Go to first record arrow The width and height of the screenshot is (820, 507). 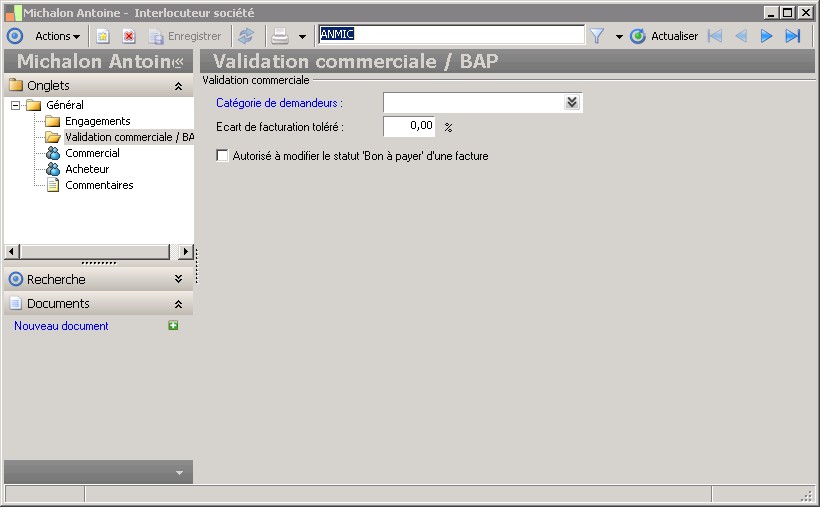[x=714, y=36]
